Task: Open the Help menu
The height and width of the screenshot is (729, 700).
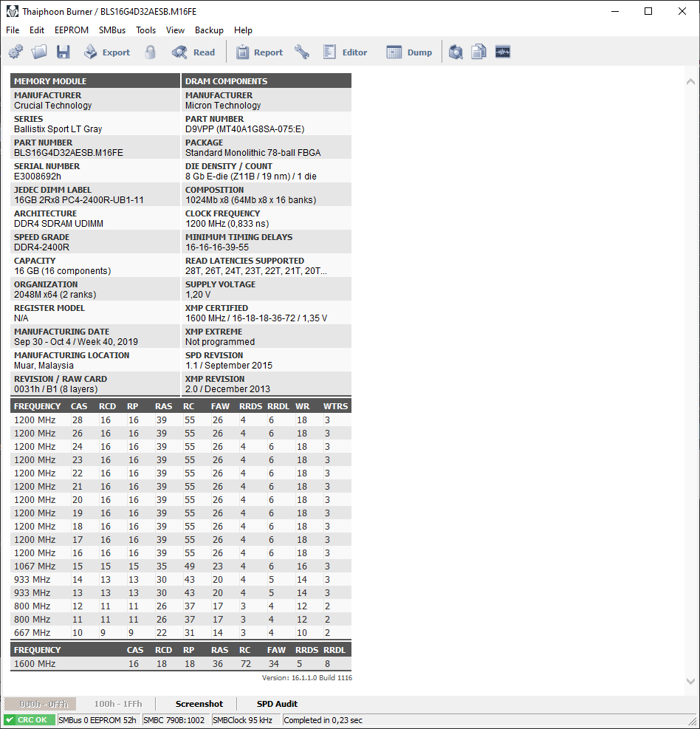Action: 243,30
